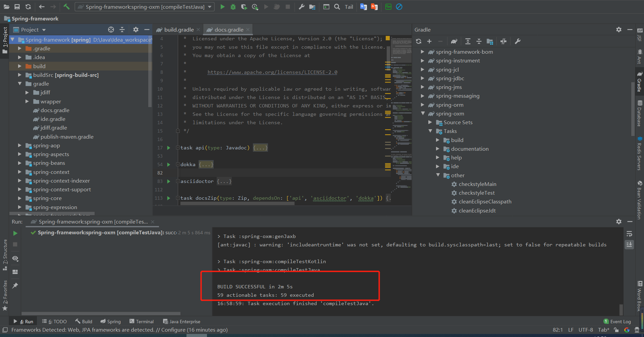Toggle scroll to end in Run console
The image size is (644, 337).
[629, 245]
